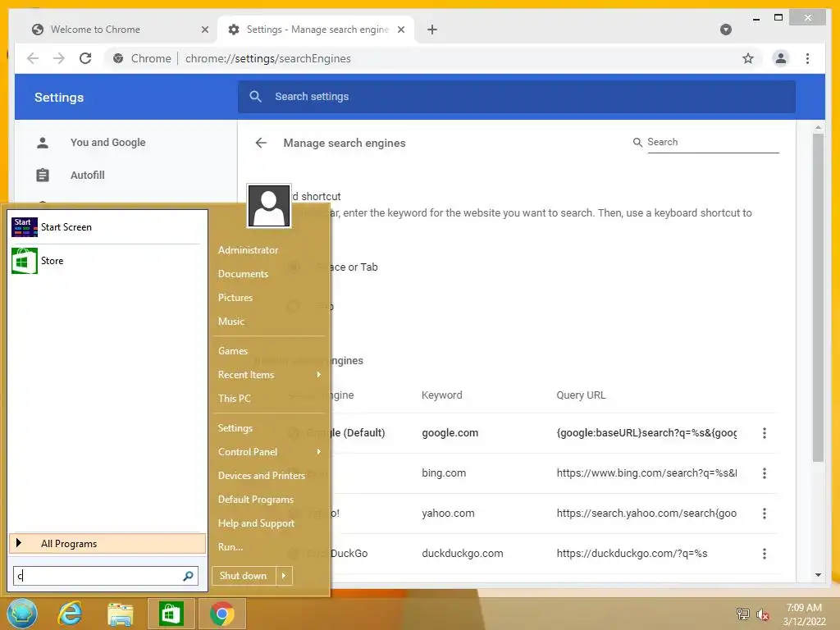Open Music from Start menu
Viewport: 840px width, 630px height.
[x=231, y=322]
